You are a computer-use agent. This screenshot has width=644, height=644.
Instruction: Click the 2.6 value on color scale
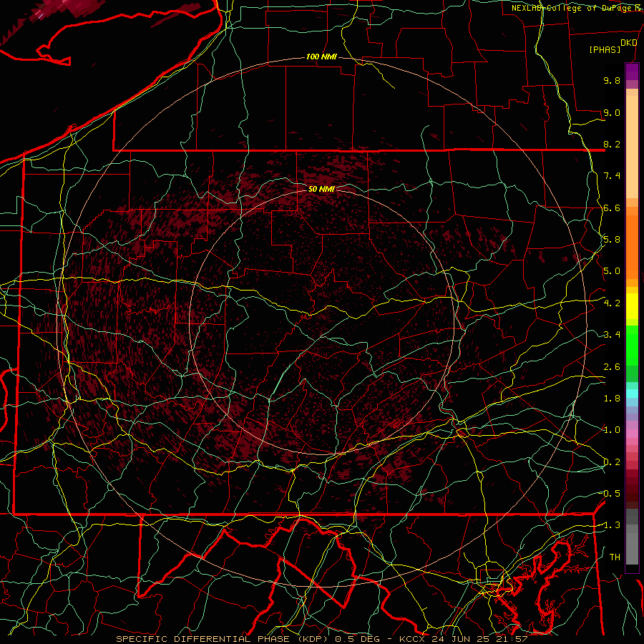(612, 367)
